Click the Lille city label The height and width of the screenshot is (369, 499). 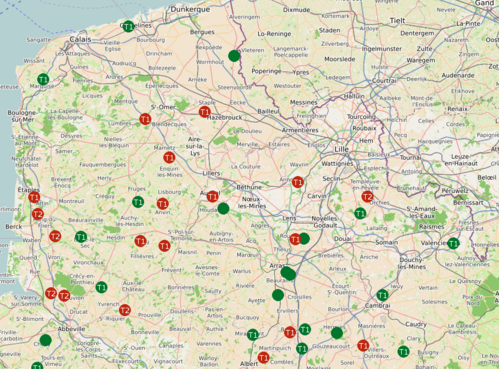[x=341, y=150]
